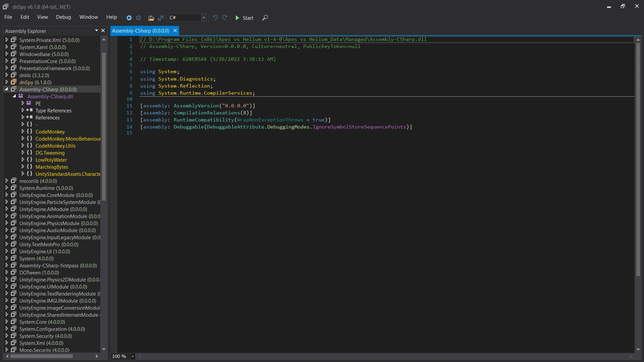Click the Redo toolbar icon
Viewport: 644px width, 362px height.
pyautogui.click(x=225, y=18)
